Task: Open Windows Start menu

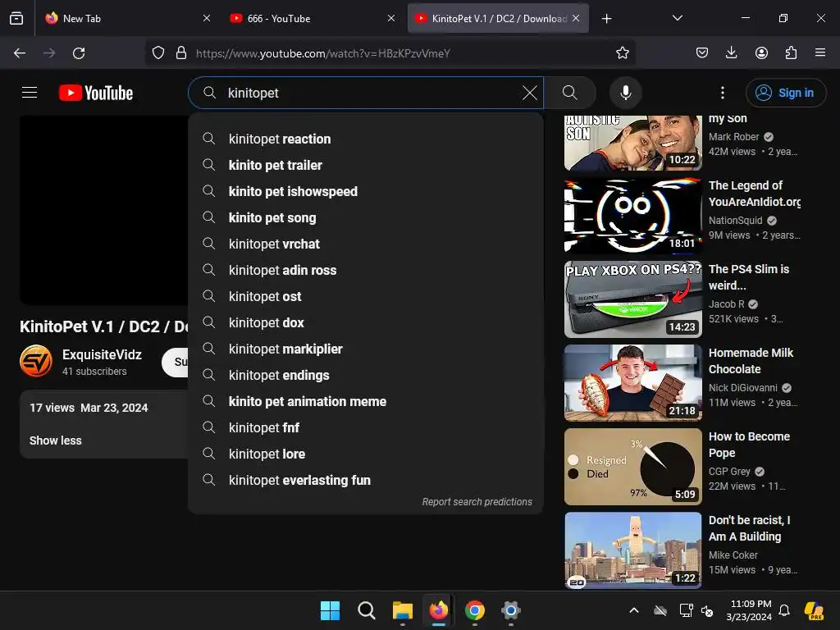Action: click(330, 610)
